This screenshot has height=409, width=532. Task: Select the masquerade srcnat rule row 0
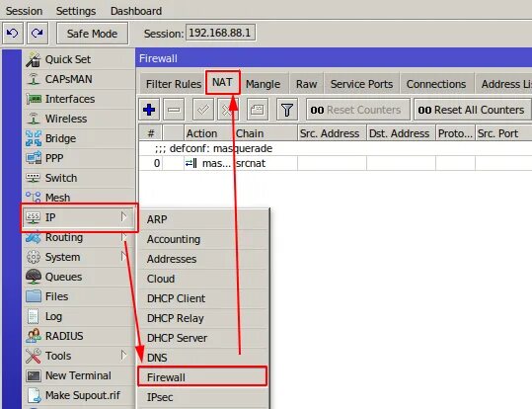pyautogui.click(x=336, y=163)
